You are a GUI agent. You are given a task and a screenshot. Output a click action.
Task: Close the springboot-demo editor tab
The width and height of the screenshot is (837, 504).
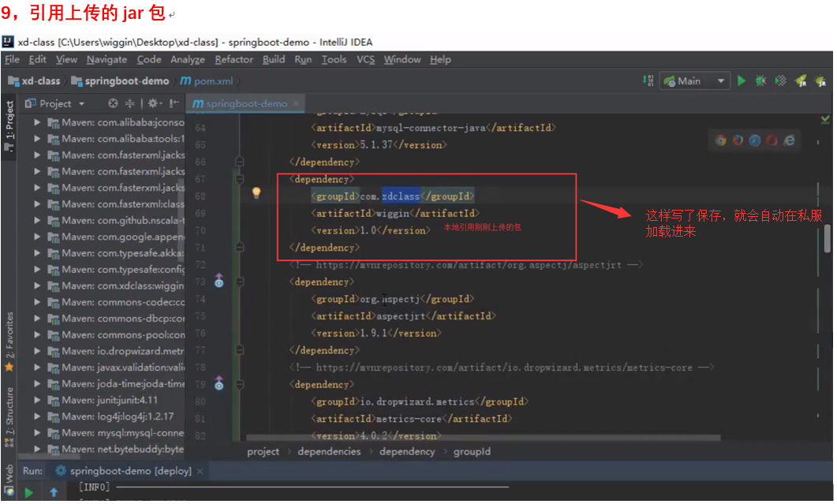[x=297, y=104]
